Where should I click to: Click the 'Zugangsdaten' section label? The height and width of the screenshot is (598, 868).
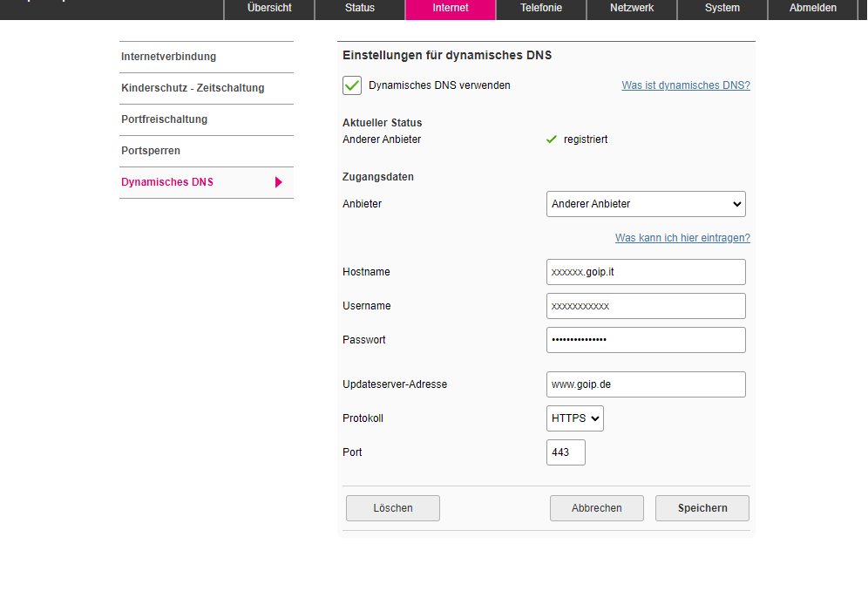pyautogui.click(x=378, y=177)
